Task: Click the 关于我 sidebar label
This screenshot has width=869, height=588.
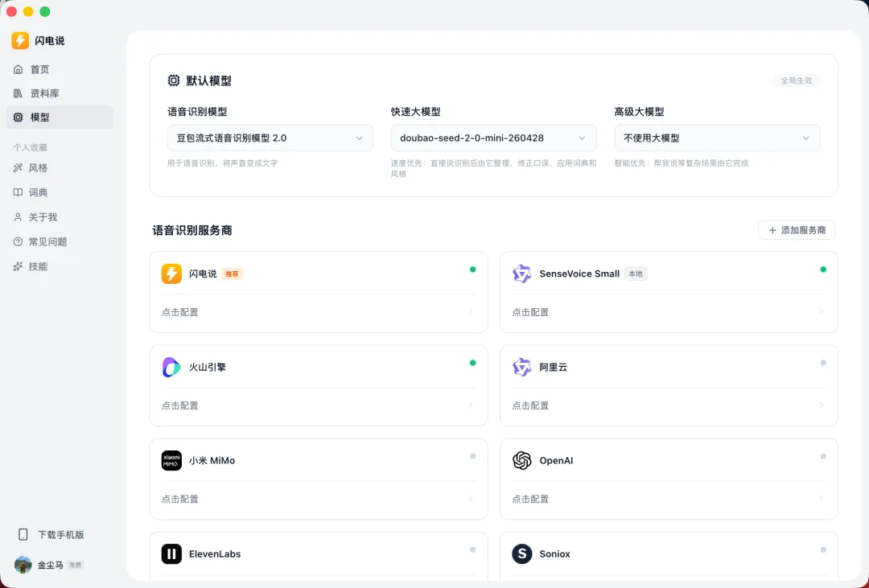Action: click(x=43, y=217)
